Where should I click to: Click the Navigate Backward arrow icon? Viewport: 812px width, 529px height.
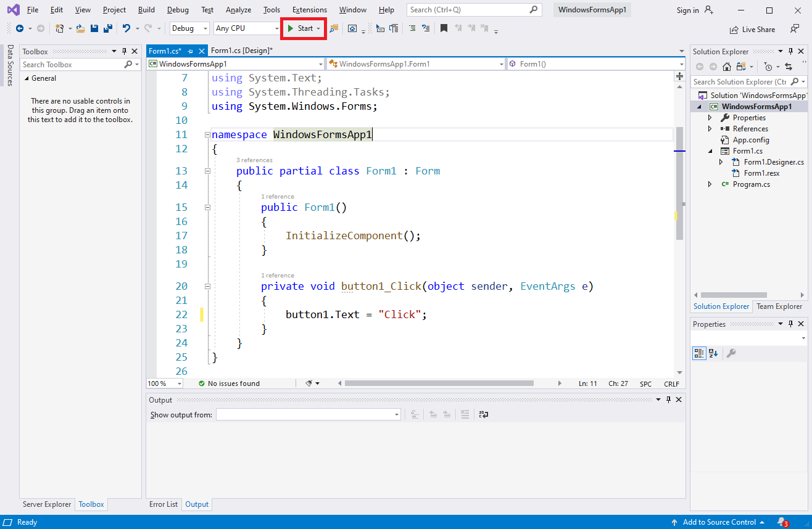pos(20,28)
